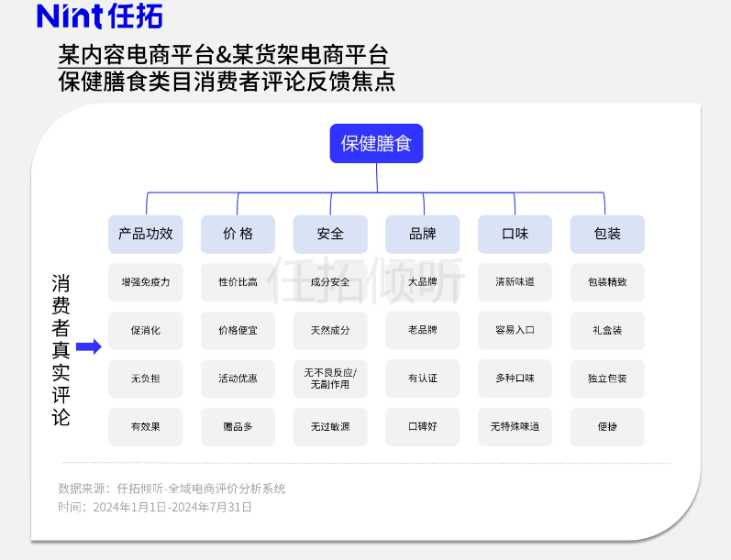Select the 性价比高 cell

(x=238, y=282)
